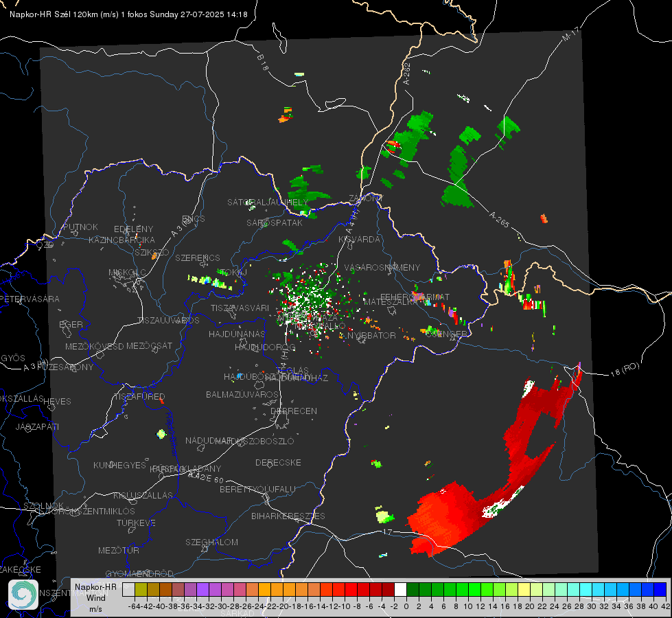Select the BERETTYÓÚJFALU town label
Screen dimensions: 672x618
pos(257,489)
